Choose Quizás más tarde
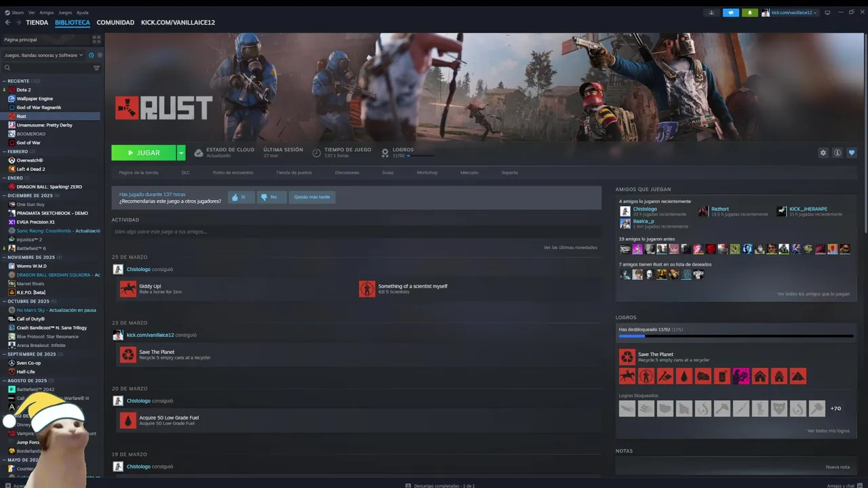This screenshot has width=868, height=488. (312, 197)
